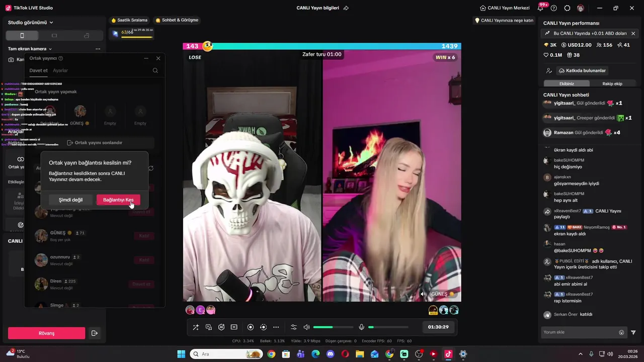Open the emoji picker in comment box

click(x=621, y=332)
